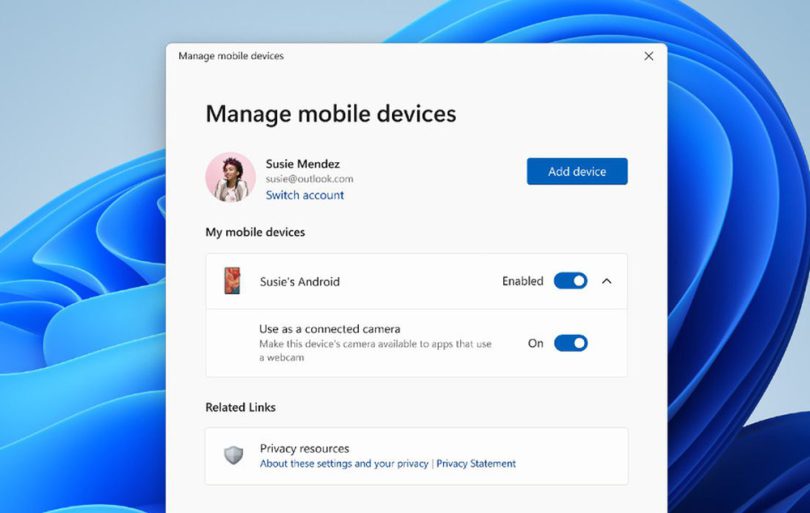
Task: Click the susie@outlook.com email address
Action: pos(309,179)
